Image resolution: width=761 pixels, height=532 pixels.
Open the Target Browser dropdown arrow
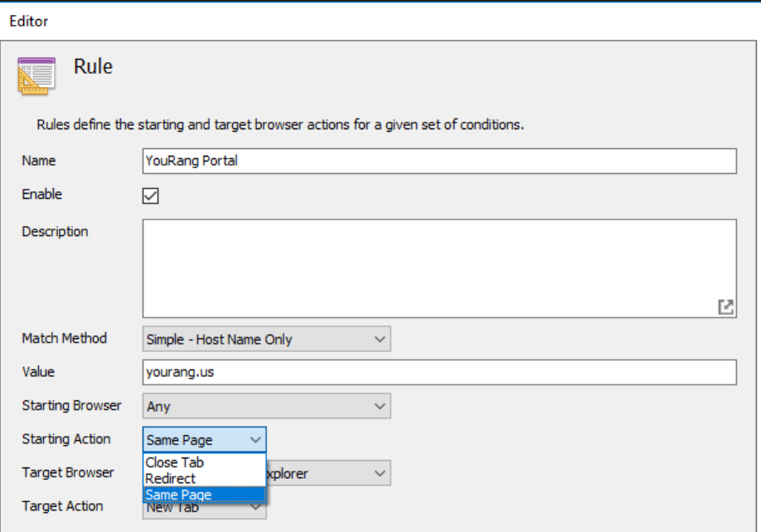click(x=380, y=474)
